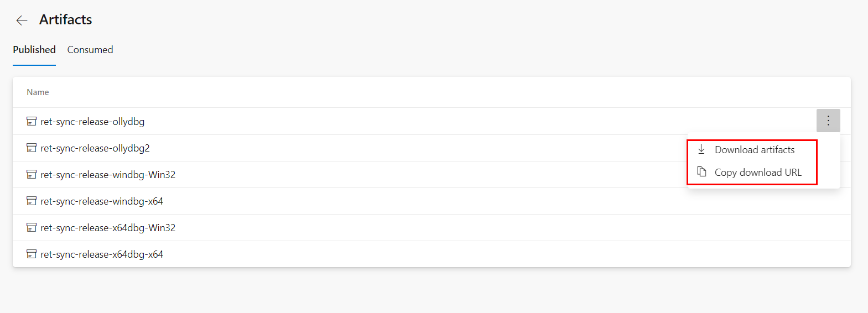Click the ret-sync-release-x64dbg-Win32 artifact icon
Image resolution: width=868 pixels, height=313 pixels.
click(32, 227)
